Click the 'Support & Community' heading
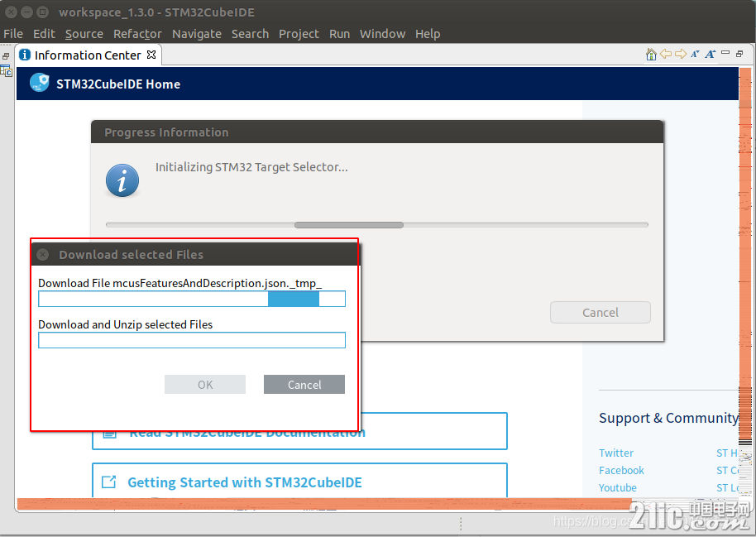 [x=668, y=418]
